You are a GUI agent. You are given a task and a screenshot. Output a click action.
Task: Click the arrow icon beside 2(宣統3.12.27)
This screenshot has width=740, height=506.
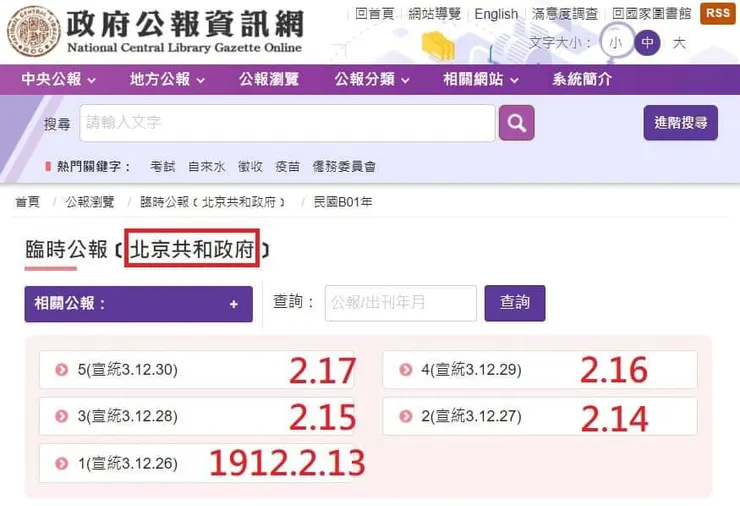click(x=406, y=416)
